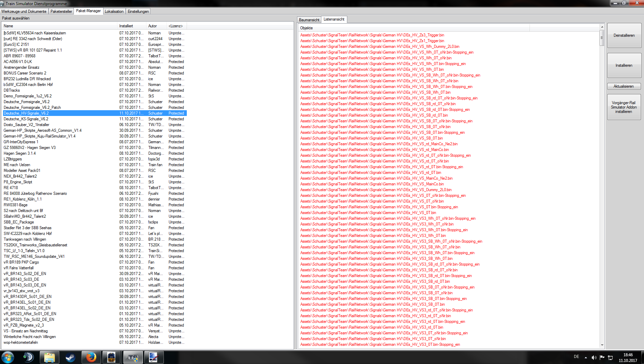
Task: Select the 'AC-A056-V1.0-LK' package
Action: coord(95,62)
